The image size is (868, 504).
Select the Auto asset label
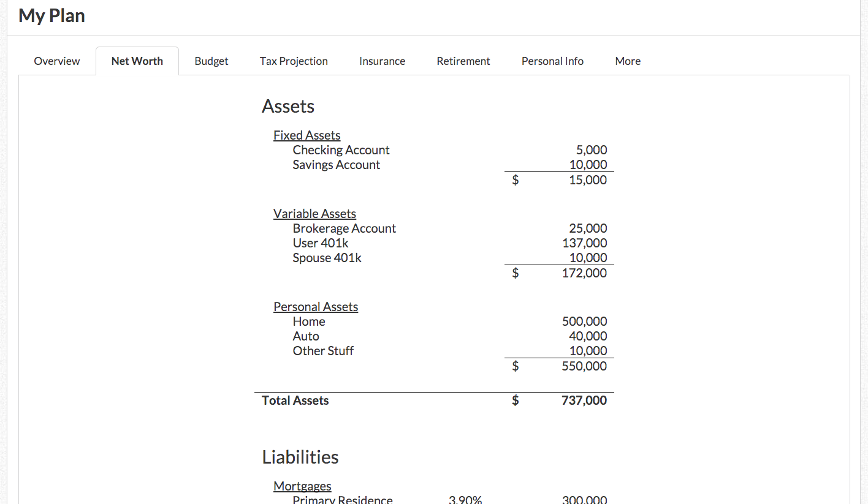306,336
